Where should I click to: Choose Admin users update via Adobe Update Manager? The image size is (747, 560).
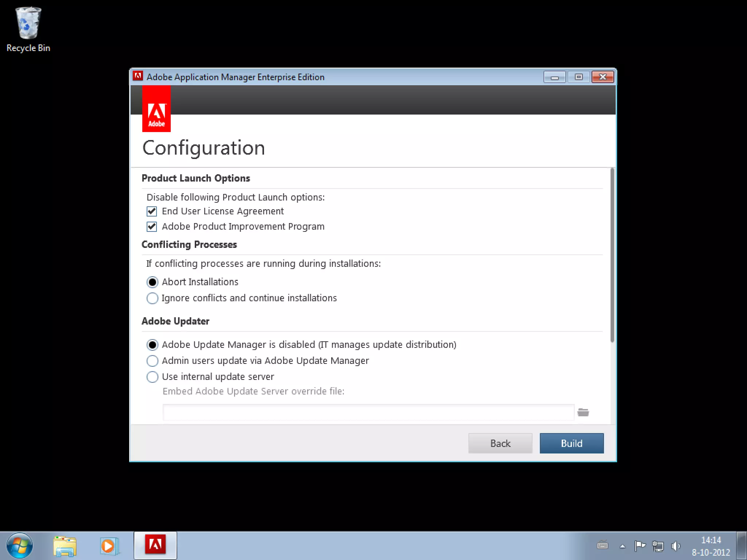click(152, 361)
